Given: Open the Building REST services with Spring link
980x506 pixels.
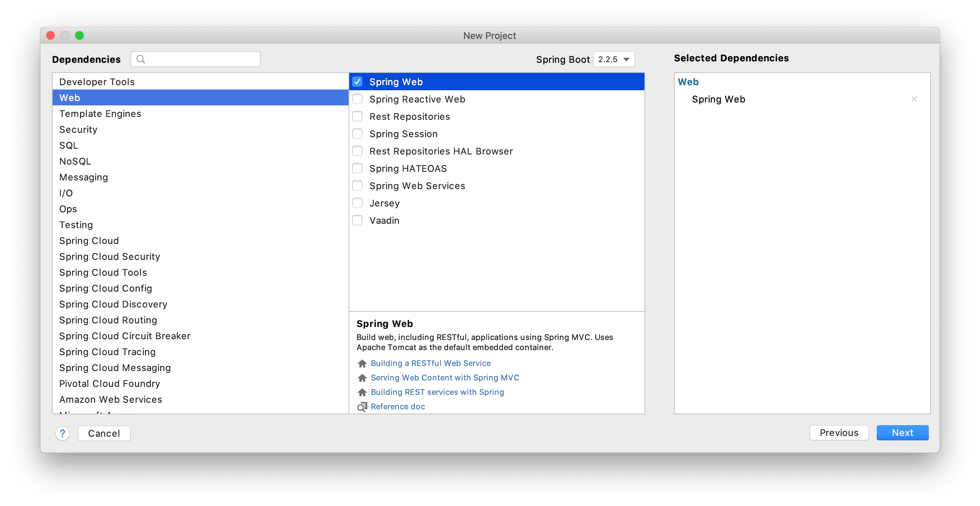Looking at the screenshot, I should [x=437, y=392].
